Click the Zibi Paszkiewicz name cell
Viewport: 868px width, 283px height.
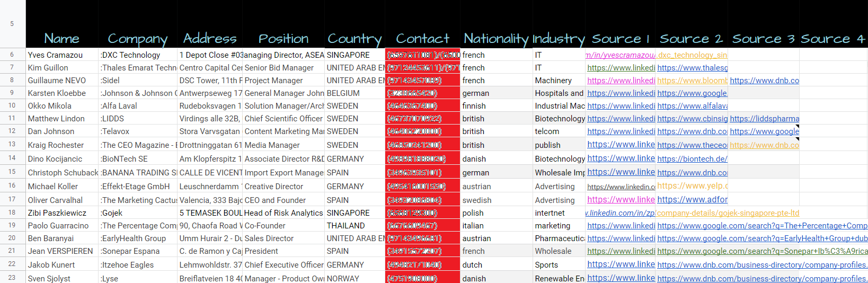62,213
